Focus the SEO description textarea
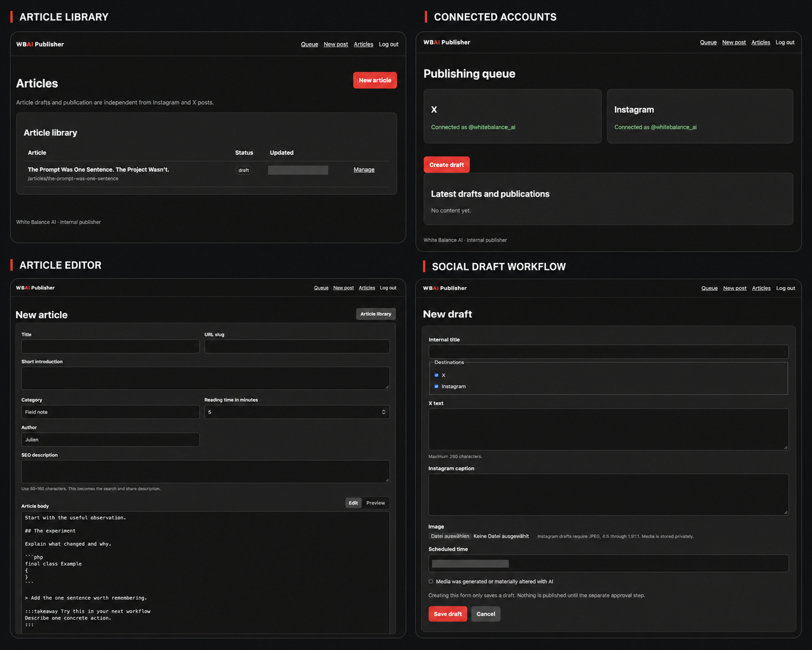Screen dimensions: 812x650 click(x=206, y=472)
